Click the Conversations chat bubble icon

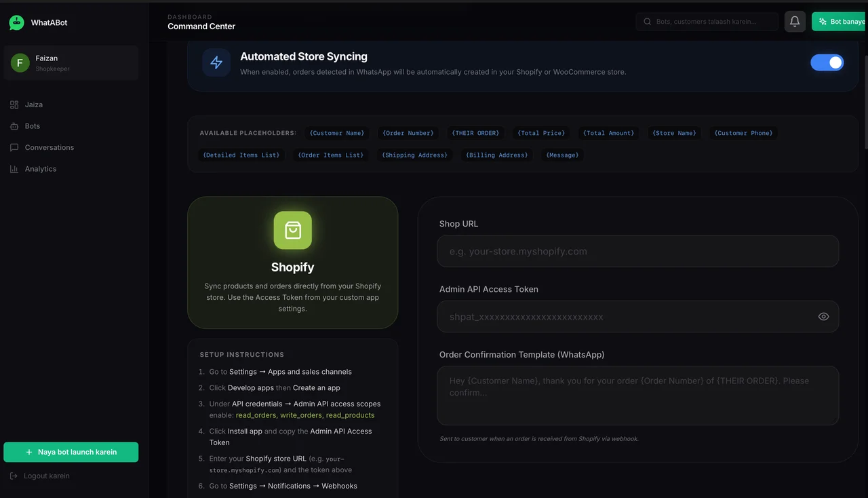pos(14,147)
